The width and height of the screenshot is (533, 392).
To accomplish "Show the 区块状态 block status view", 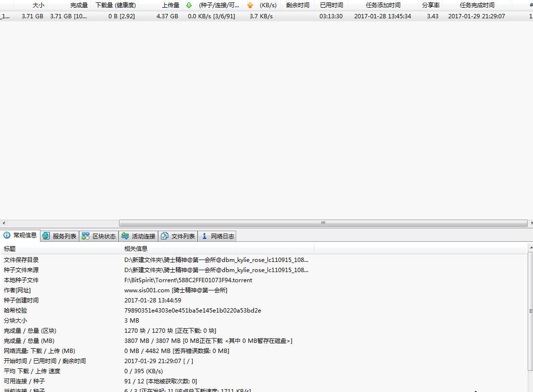I will pyautogui.click(x=99, y=236).
